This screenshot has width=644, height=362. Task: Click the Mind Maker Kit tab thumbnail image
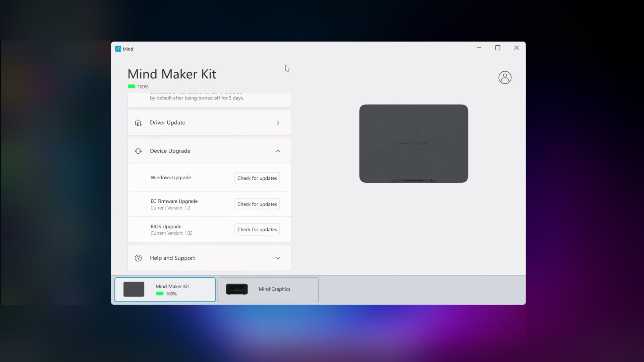click(134, 289)
